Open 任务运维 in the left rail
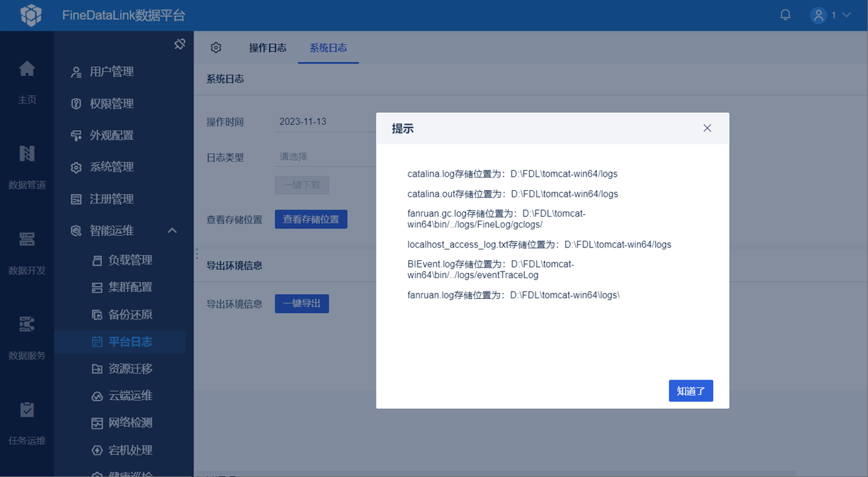The width and height of the screenshot is (868, 477). 27,423
